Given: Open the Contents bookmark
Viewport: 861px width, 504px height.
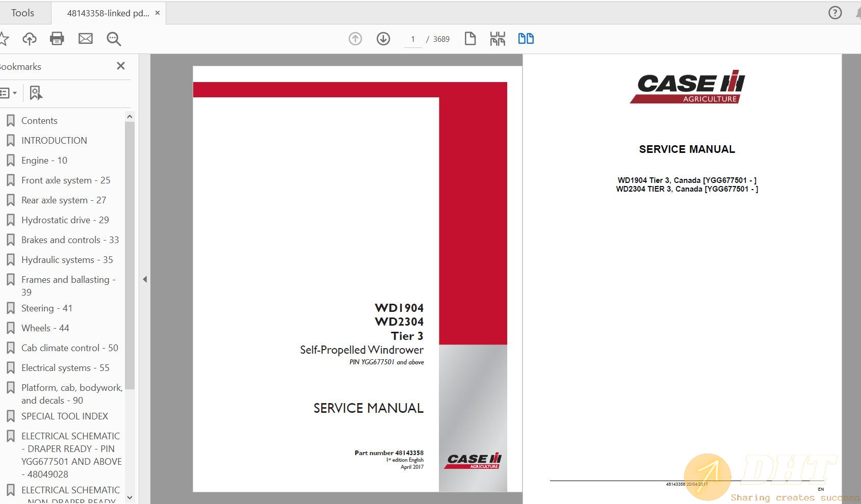Looking at the screenshot, I should click(x=39, y=121).
